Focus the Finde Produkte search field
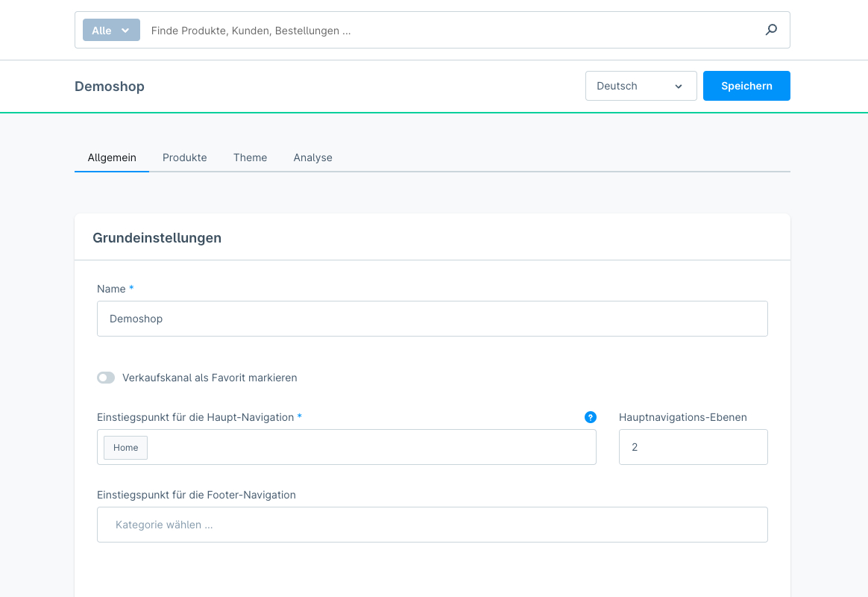Image resolution: width=868 pixels, height=597 pixels. tap(447, 31)
